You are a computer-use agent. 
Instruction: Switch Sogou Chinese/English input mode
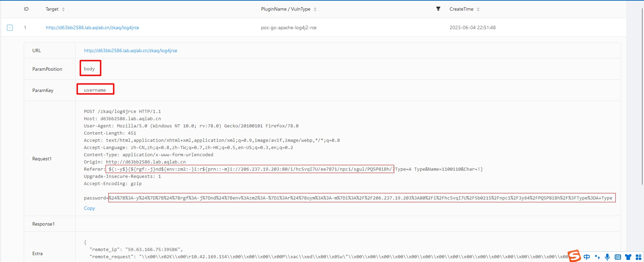(587, 257)
